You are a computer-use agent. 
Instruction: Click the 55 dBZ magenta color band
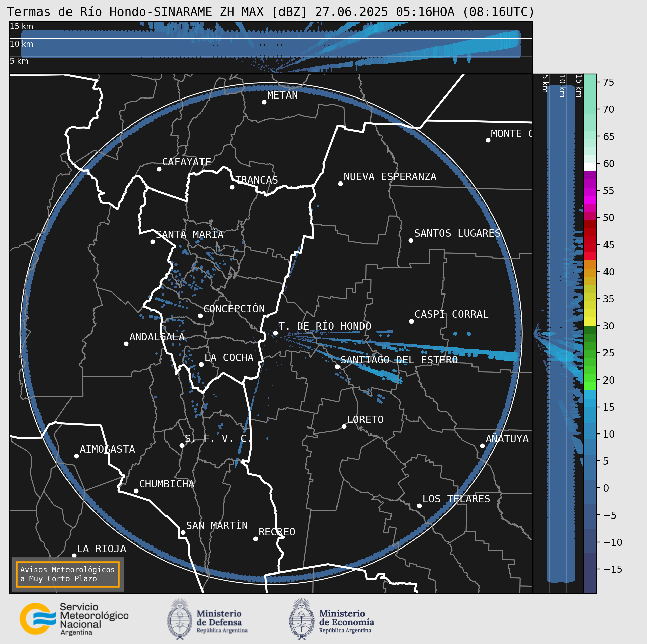590,192
